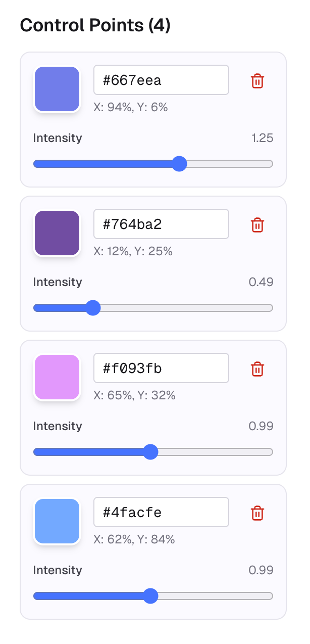
Task: Click the 0.49 intensity slider thumb
Action: pos(93,308)
